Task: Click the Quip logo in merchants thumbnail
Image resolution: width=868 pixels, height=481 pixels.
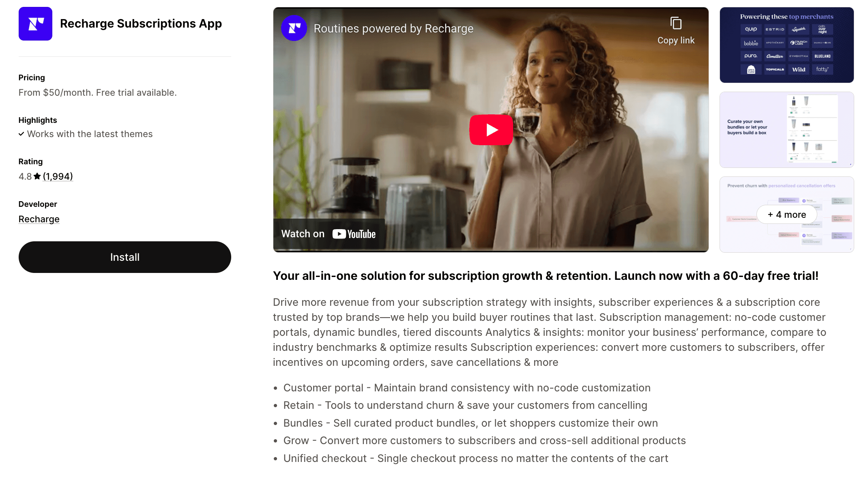Action: (751, 29)
